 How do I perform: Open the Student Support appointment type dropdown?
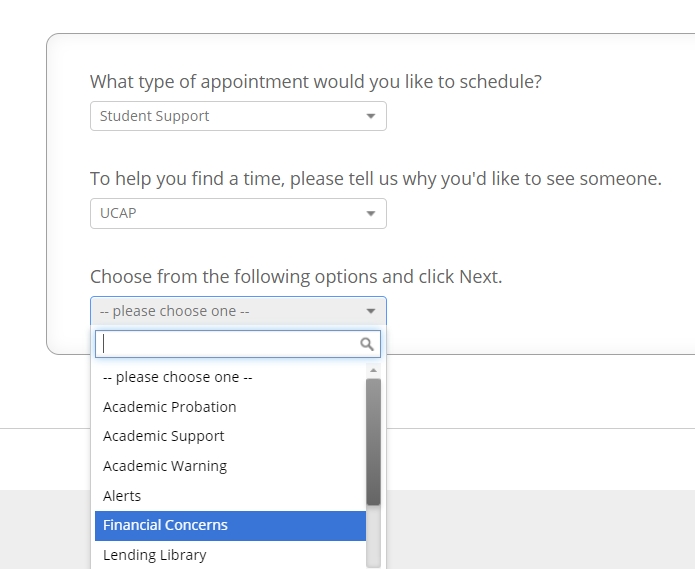point(238,116)
